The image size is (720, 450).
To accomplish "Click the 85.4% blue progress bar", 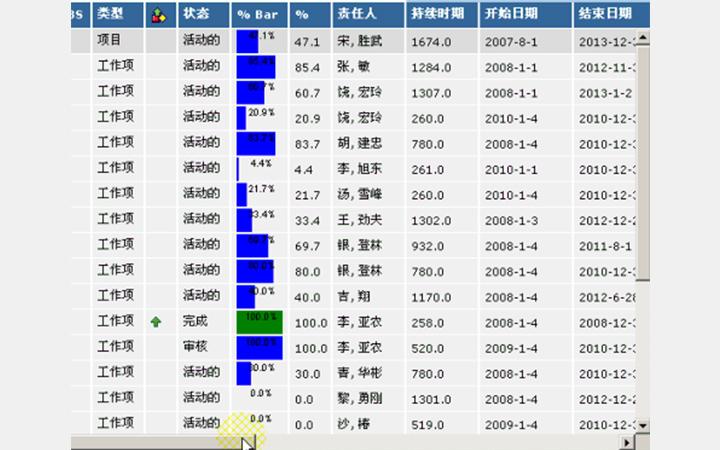I will pyautogui.click(x=255, y=67).
